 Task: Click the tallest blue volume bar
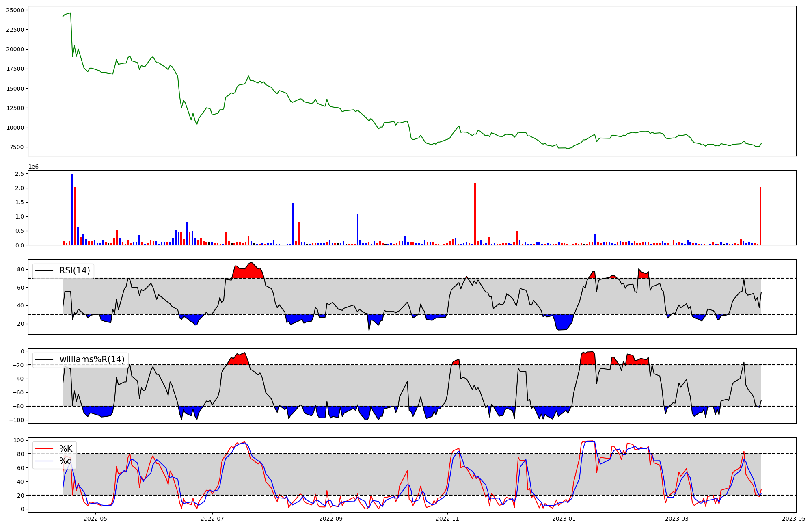pyautogui.click(x=72, y=210)
